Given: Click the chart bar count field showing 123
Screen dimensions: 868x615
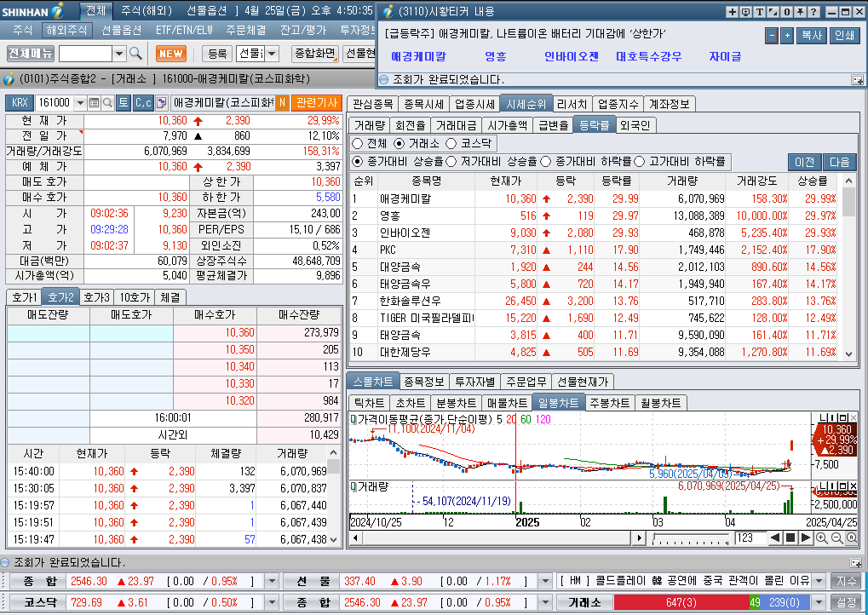Looking at the screenshot, I should pos(750,538).
